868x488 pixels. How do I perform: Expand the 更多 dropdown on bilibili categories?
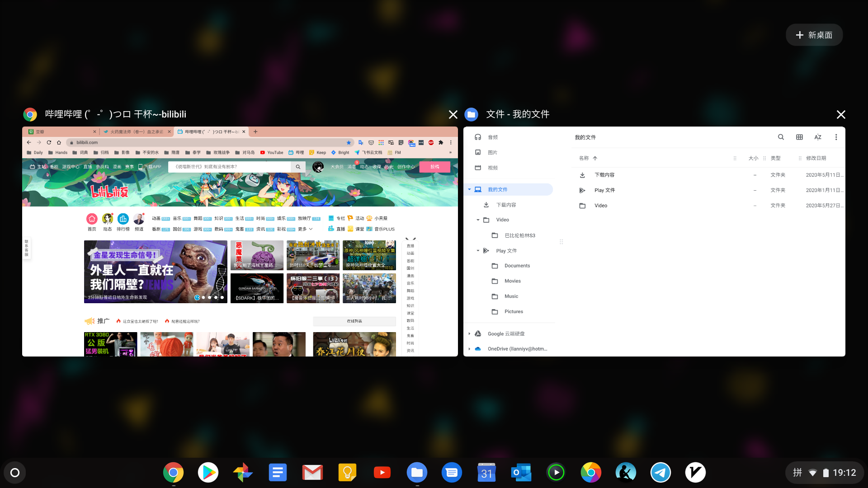coord(305,229)
